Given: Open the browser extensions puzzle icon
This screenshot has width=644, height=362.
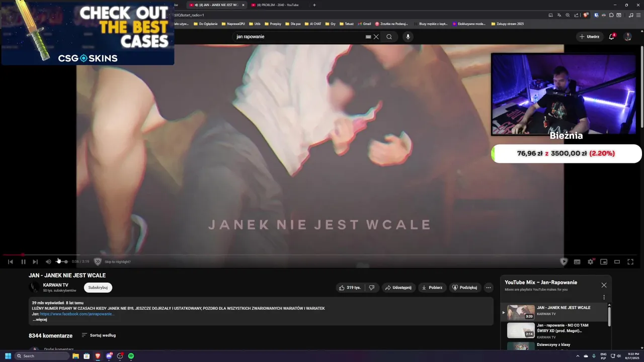Looking at the screenshot, I should (x=611, y=15).
